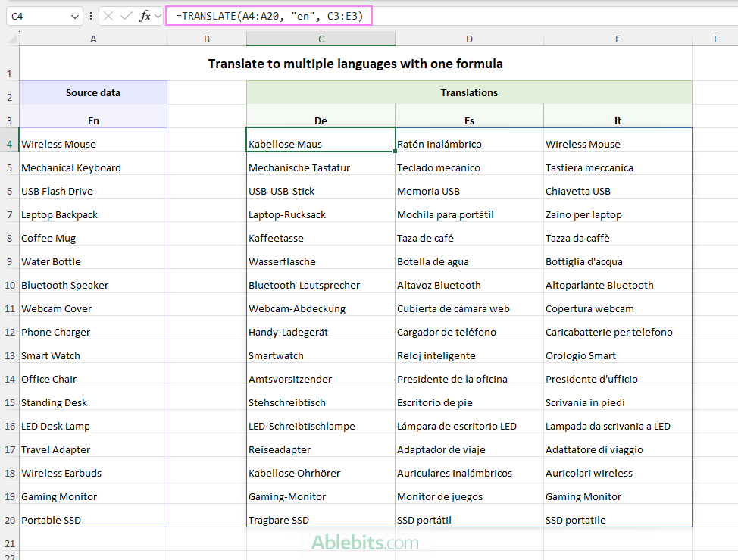Click the formula bar options dots handle
738x560 pixels.
point(91,17)
